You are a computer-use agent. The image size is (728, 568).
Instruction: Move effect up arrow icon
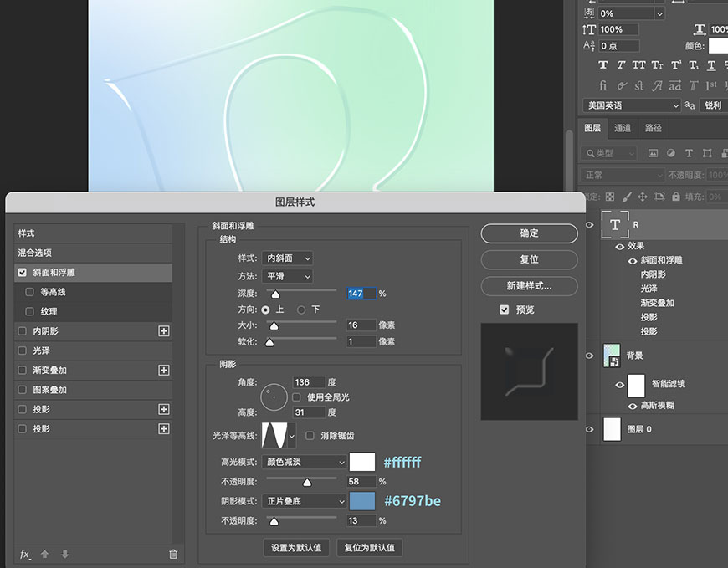[x=44, y=554]
